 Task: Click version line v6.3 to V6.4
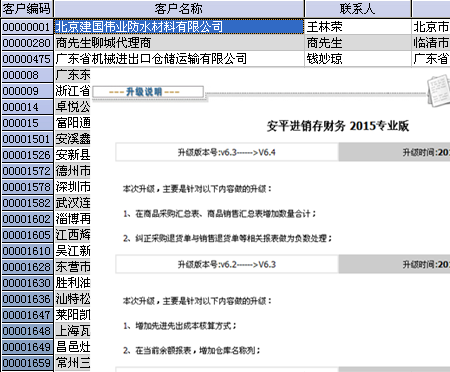[x=227, y=153]
